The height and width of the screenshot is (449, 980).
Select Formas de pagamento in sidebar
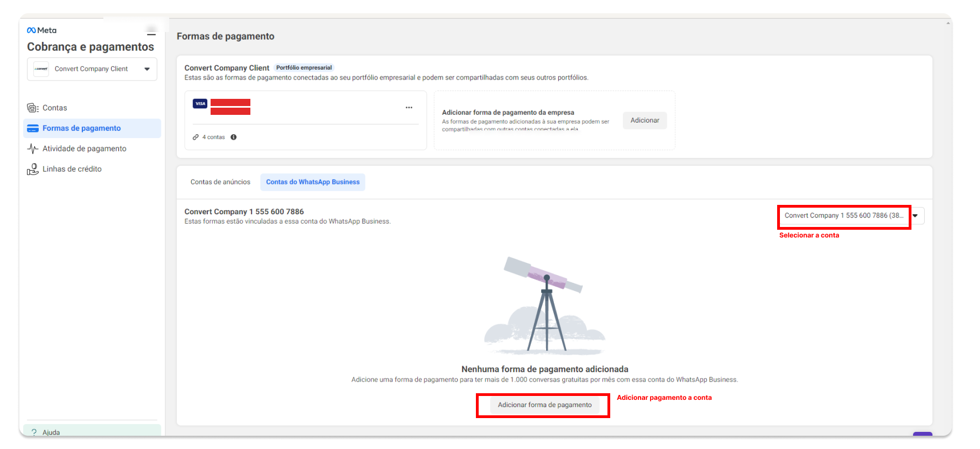[x=92, y=128]
